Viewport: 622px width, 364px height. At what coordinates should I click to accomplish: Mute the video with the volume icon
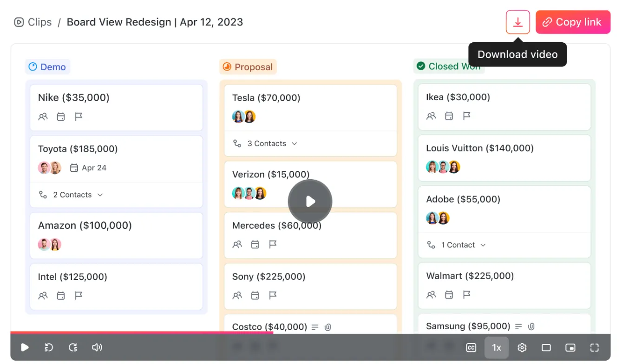coord(97,347)
